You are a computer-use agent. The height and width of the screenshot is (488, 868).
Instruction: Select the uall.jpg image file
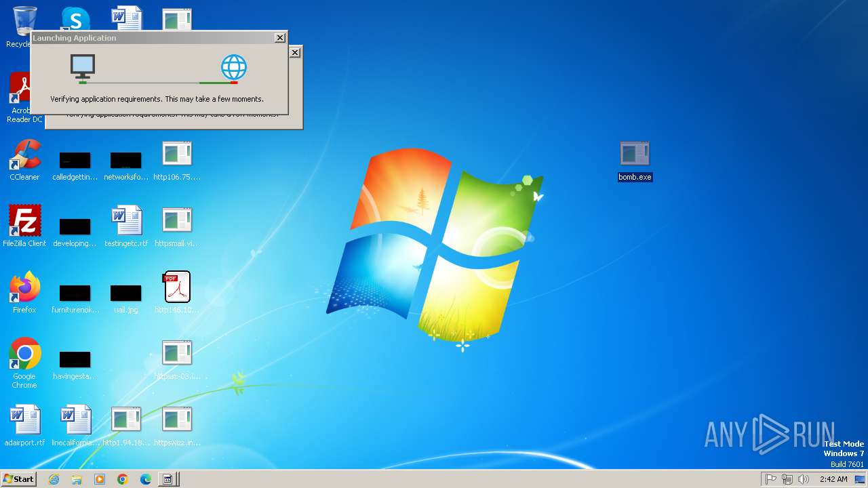click(x=126, y=299)
